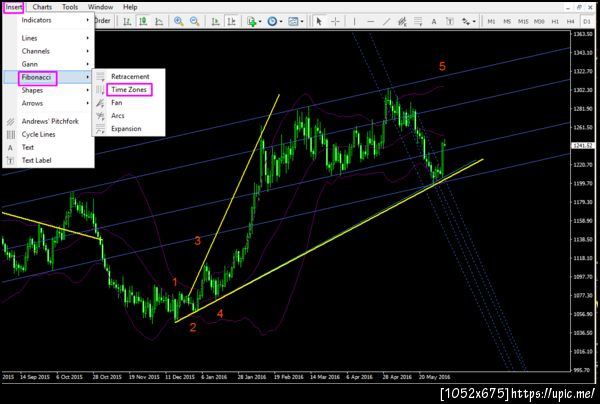The image size is (600, 404).
Task: Expand the Lines submenu
Action: pos(49,38)
